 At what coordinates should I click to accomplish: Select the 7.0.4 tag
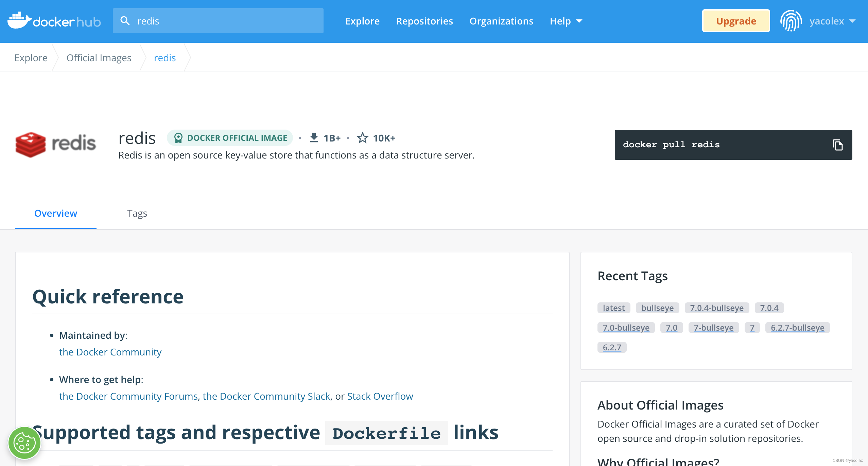pyautogui.click(x=769, y=308)
